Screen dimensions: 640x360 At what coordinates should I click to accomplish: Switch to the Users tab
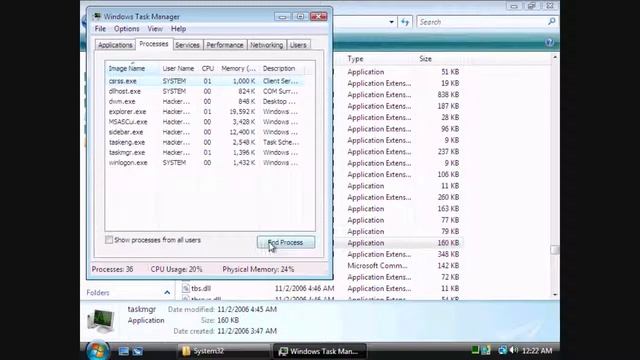298,45
